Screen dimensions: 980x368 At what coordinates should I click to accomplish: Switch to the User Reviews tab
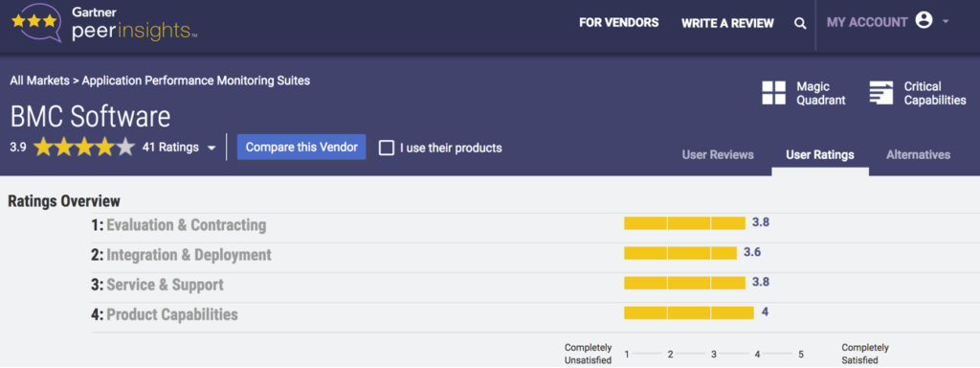click(x=718, y=154)
